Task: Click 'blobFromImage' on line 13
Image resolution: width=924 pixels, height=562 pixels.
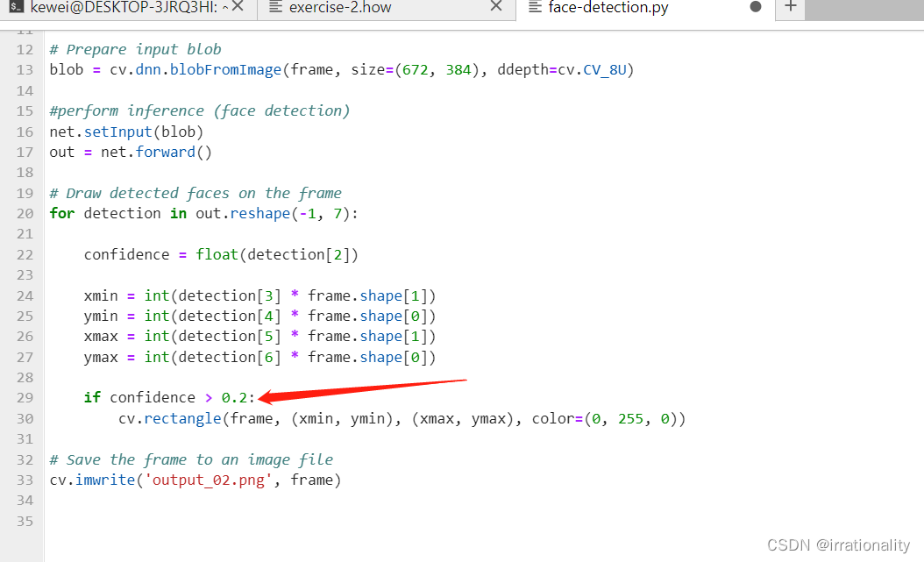Action: point(225,70)
